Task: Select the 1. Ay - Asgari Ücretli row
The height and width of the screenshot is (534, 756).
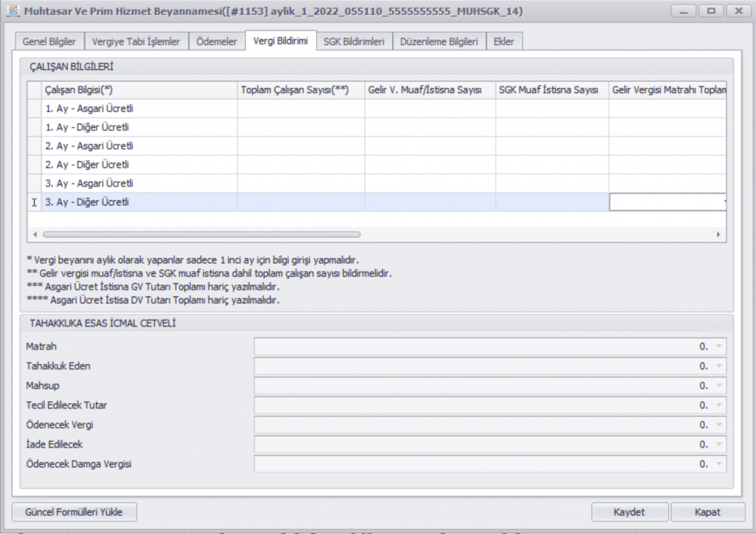Action: coord(139,109)
